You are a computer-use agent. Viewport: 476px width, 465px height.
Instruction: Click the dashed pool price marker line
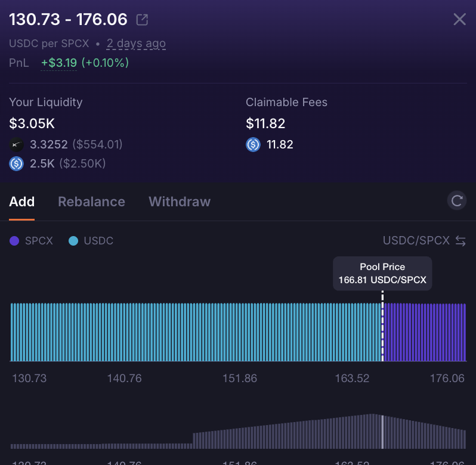[x=382, y=326]
